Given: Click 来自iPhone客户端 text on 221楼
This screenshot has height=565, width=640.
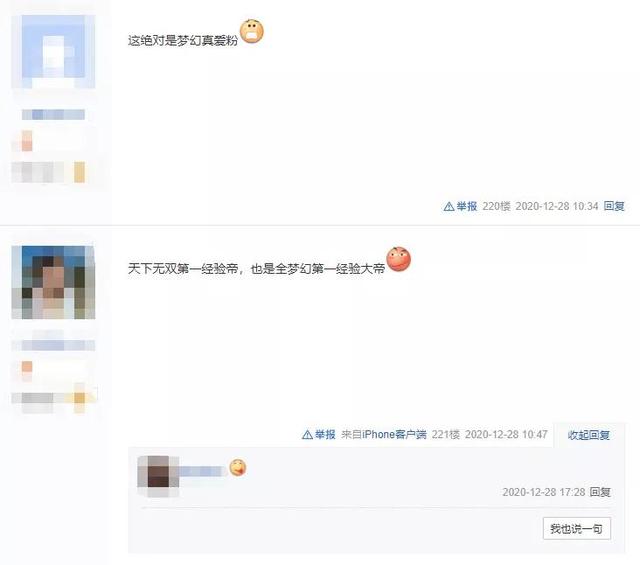Looking at the screenshot, I should point(384,435).
